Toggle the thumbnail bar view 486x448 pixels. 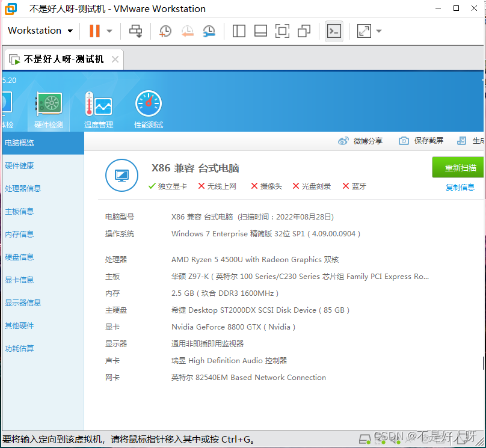coord(260,31)
